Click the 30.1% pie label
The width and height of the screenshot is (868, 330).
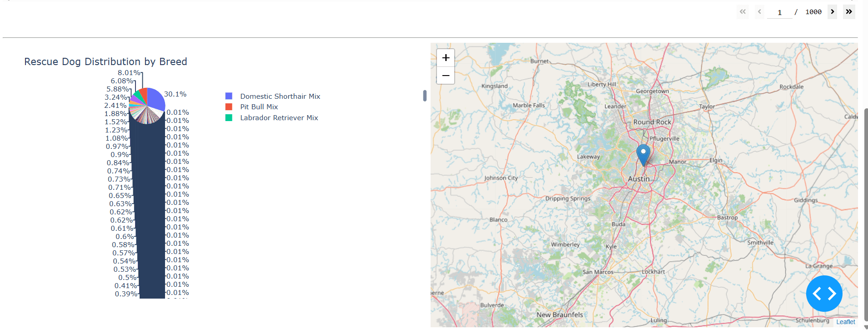click(x=175, y=94)
